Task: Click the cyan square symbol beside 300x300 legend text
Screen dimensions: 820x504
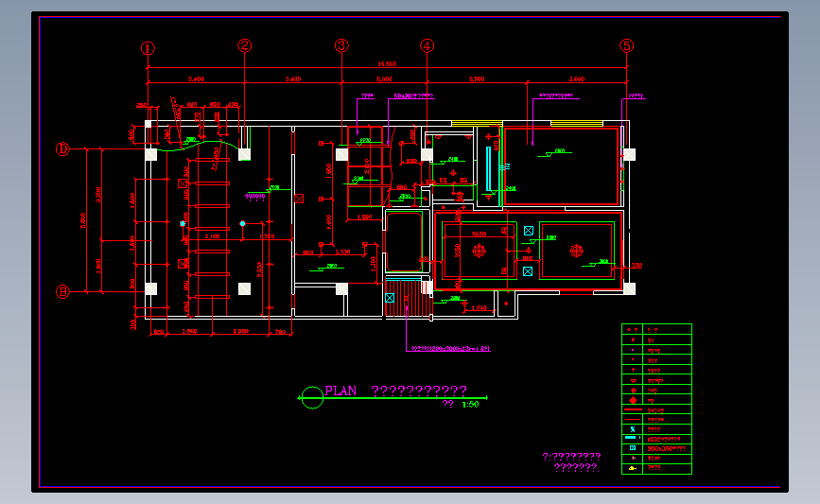Action: coord(632,448)
